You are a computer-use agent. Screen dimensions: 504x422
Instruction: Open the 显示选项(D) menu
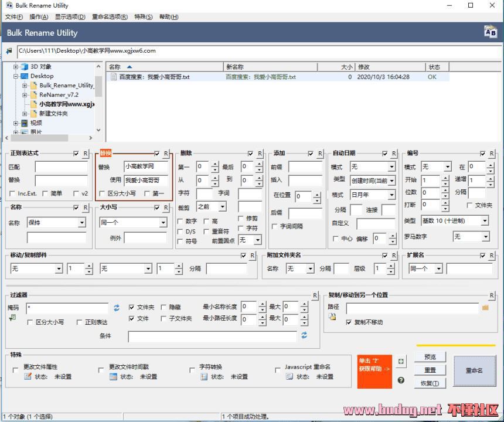click(x=70, y=17)
